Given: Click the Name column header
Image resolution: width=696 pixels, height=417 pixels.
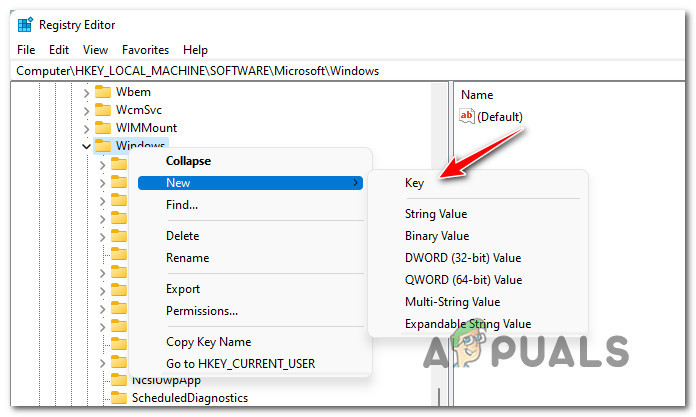Looking at the screenshot, I should point(477,95).
